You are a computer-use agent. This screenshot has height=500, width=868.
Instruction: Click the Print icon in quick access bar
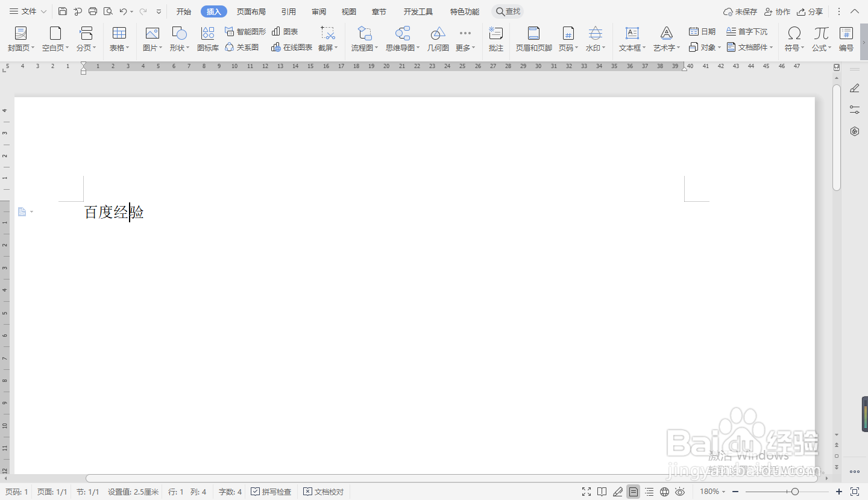[x=93, y=11]
